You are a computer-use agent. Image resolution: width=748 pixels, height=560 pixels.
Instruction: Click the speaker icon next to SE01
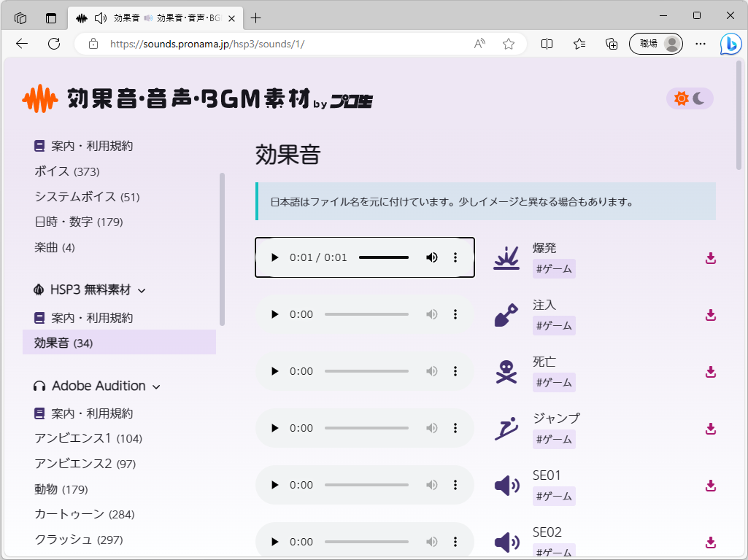(x=506, y=484)
